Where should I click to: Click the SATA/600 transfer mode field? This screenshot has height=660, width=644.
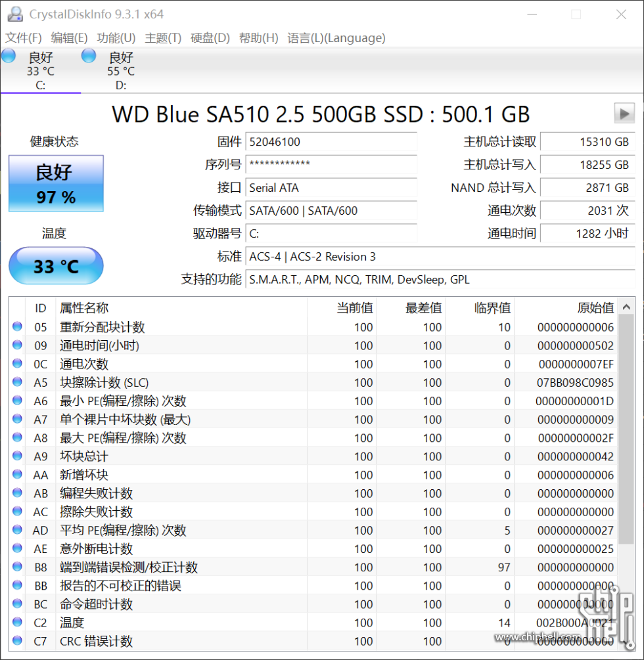pyautogui.click(x=331, y=210)
